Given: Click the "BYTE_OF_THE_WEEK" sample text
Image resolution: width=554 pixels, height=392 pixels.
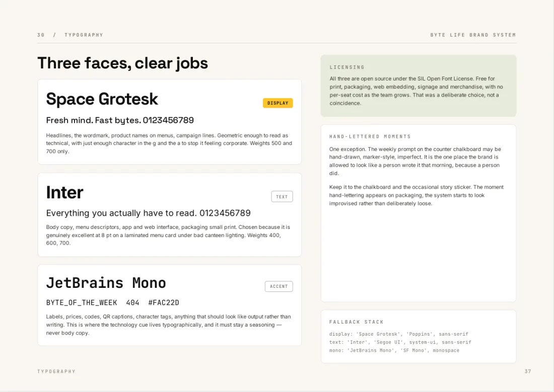Looking at the screenshot, I should tap(82, 302).
